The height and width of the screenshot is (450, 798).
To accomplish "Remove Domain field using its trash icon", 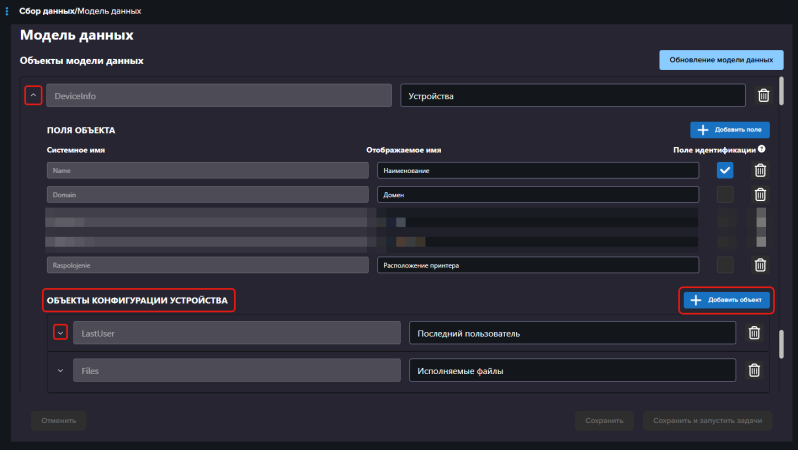I will [759, 194].
